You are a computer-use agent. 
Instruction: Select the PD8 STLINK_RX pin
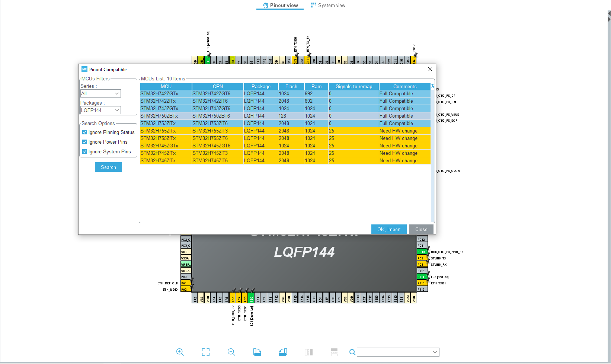[x=422, y=265]
